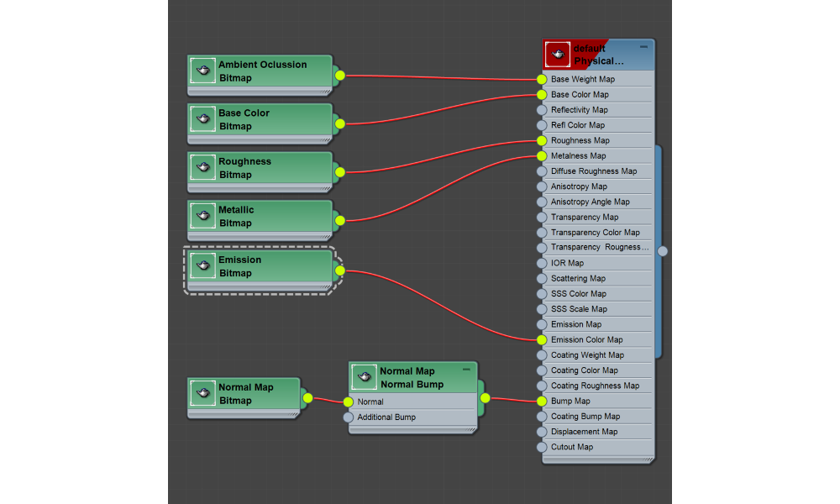
Task: Click the Emission bitmap output socket
Action: click(340, 270)
